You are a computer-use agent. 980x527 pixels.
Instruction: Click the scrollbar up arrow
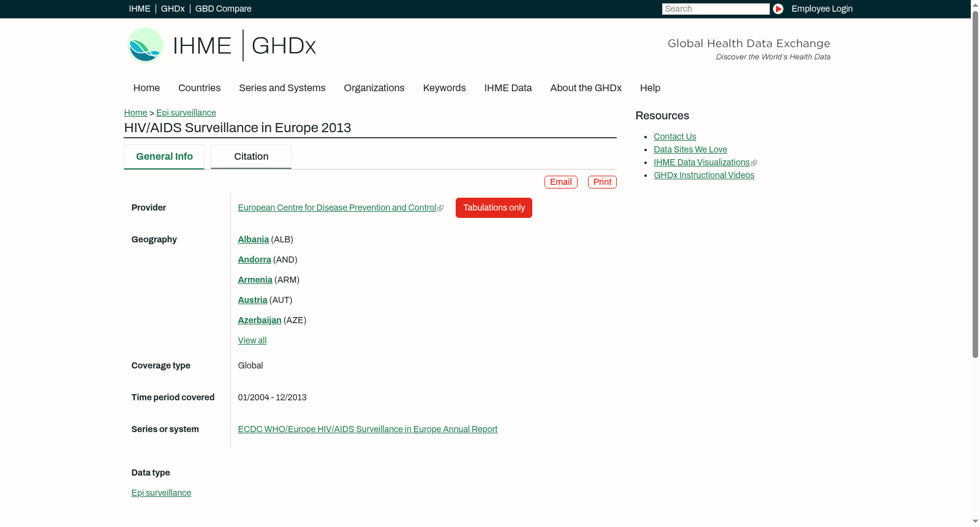(x=976, y=4)
